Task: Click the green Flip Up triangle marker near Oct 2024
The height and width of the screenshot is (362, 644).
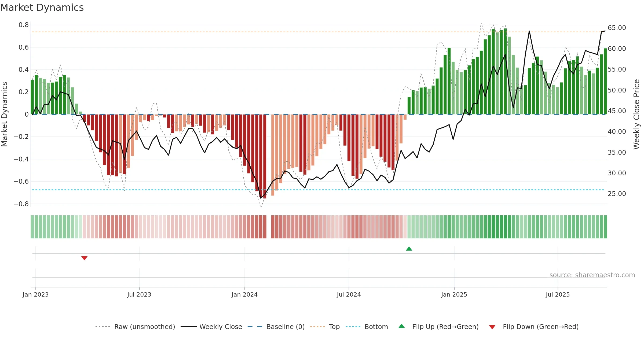Action: click(409, 249)
